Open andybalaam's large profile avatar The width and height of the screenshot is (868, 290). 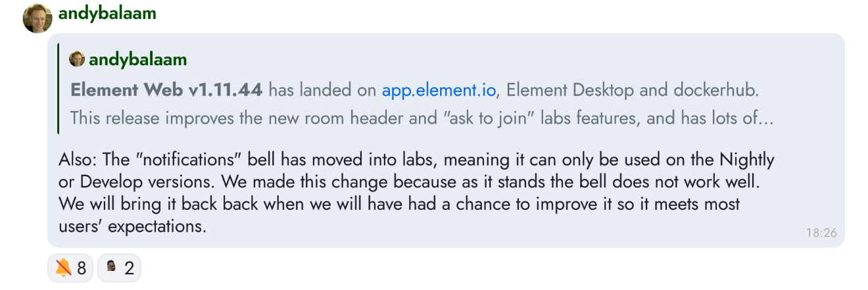(37, 18)
